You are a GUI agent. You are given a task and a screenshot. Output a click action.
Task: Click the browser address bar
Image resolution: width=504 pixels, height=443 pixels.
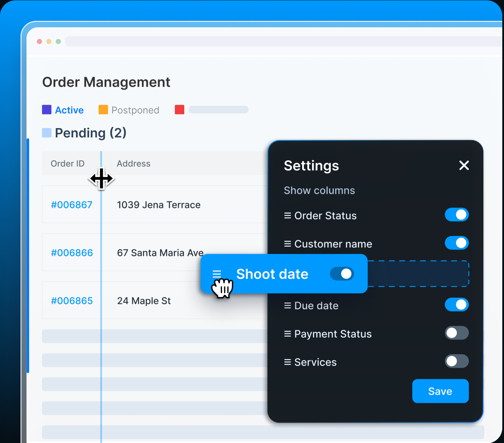coord(284,42)
